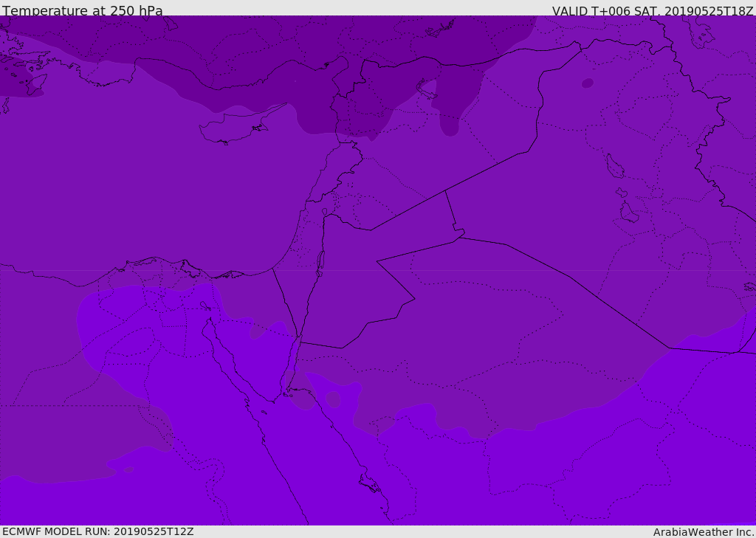
Task: Click the 'ECMWF MODEL RUN: 20190525T12Z' text
Action: pyautogui.click(x=98, y=531)
